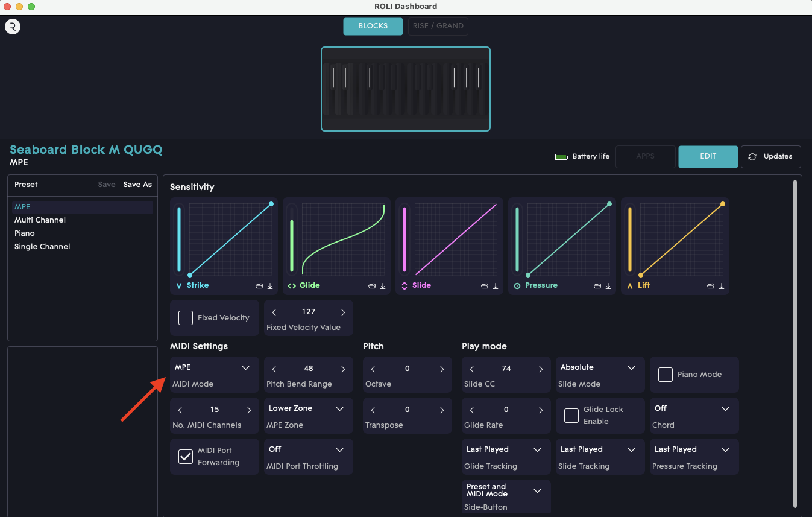
Task: Increase the Fixed Velocity Value
Action: (x=343, y=312)
